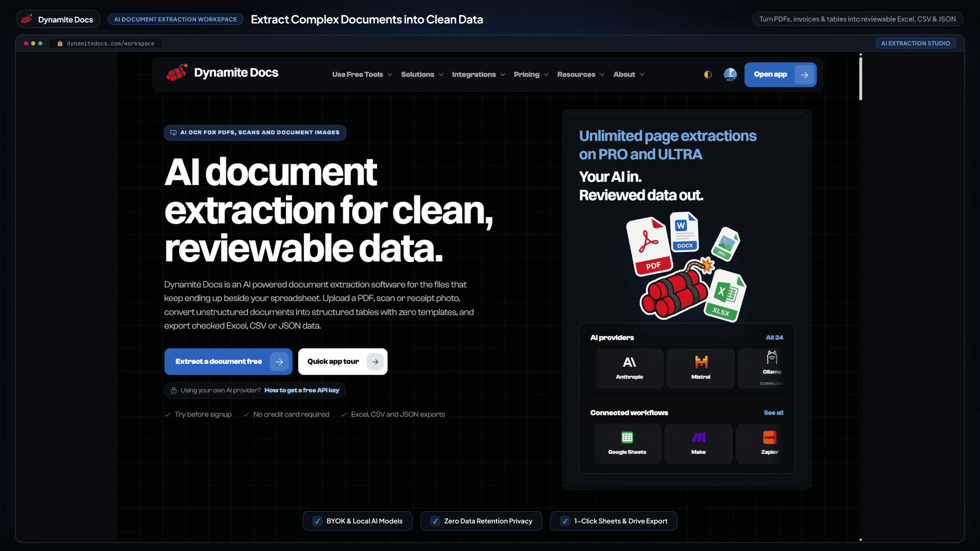Screen dimensions: 980x551
Task: Open the Pricing menu
Action: tap(531, 74)
